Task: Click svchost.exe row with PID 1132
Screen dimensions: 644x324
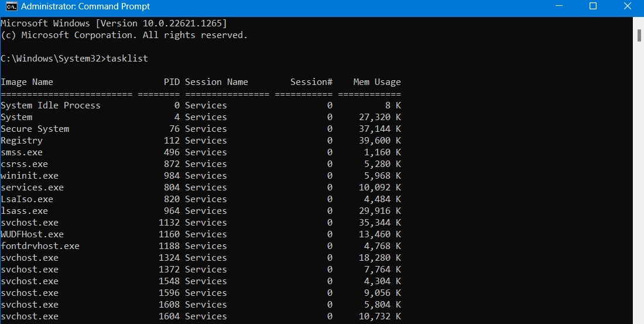Action: [201, 223]
